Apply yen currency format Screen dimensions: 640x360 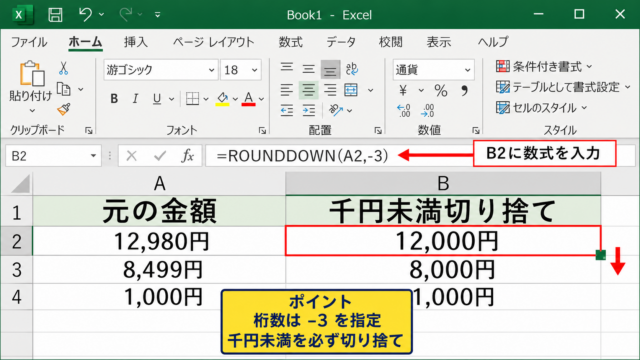[x=403, y=90]
